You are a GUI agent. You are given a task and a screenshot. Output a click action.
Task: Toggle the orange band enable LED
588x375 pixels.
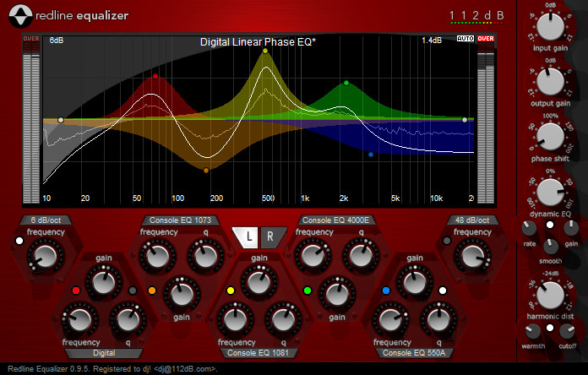(x=152, y=291)
